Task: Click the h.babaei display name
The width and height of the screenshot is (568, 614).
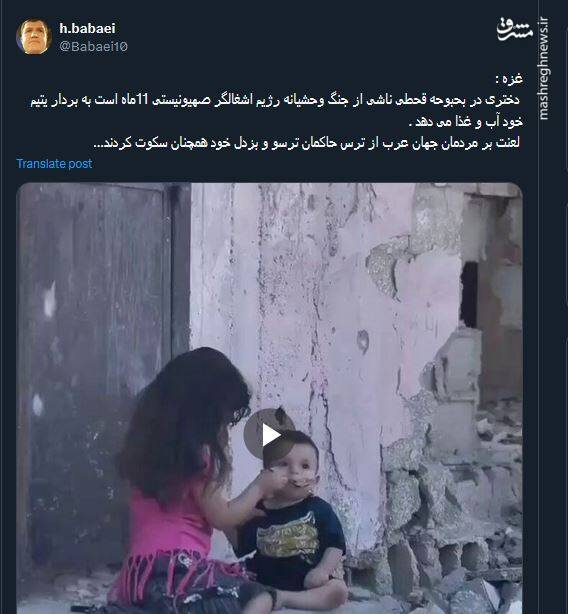Action: tap(87, 28)
